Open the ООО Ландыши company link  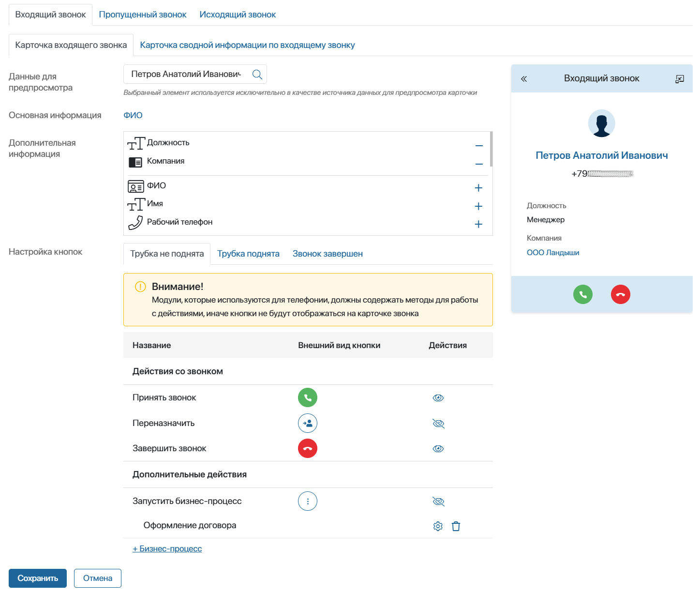553,253
